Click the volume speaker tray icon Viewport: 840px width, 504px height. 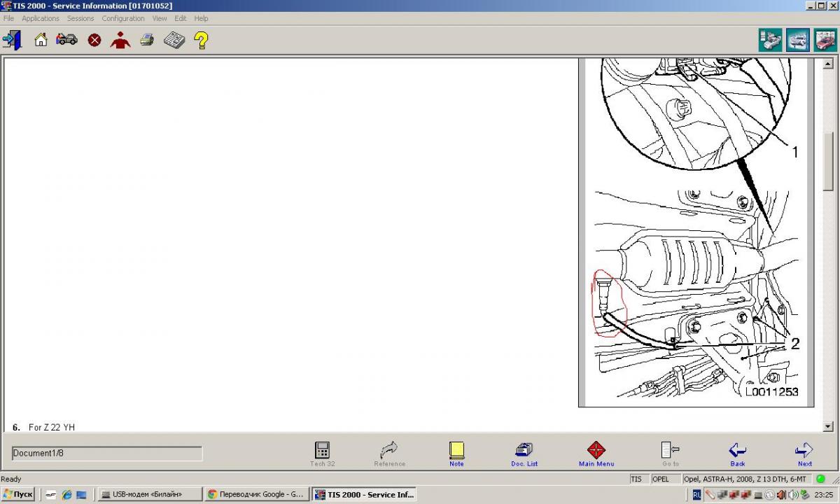click(793, 494)
